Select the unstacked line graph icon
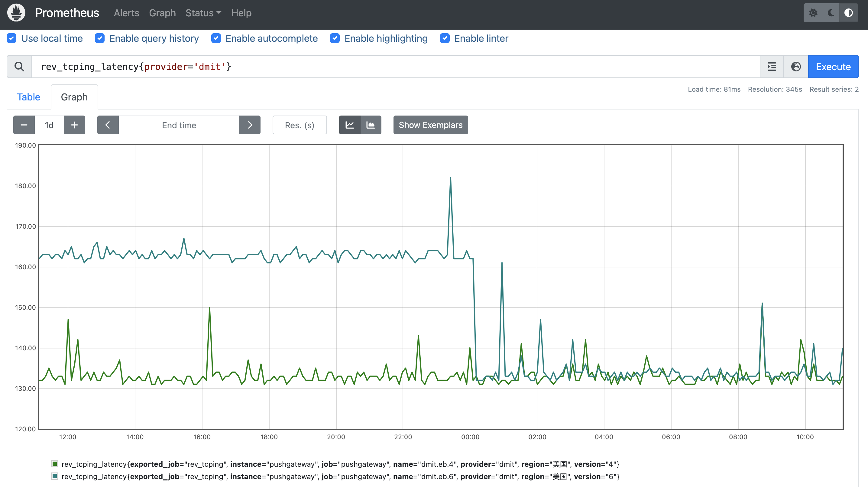Screen dimensions: 868x487 350,125
